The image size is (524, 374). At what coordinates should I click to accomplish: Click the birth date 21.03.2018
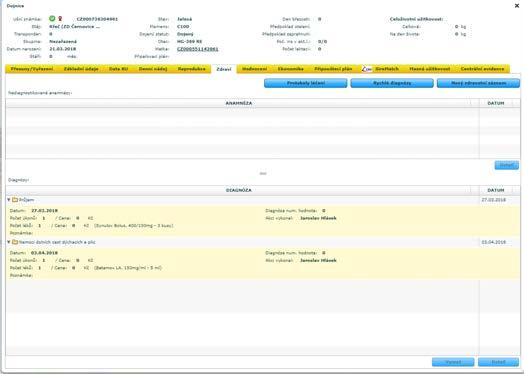click(x=62, y=49)
